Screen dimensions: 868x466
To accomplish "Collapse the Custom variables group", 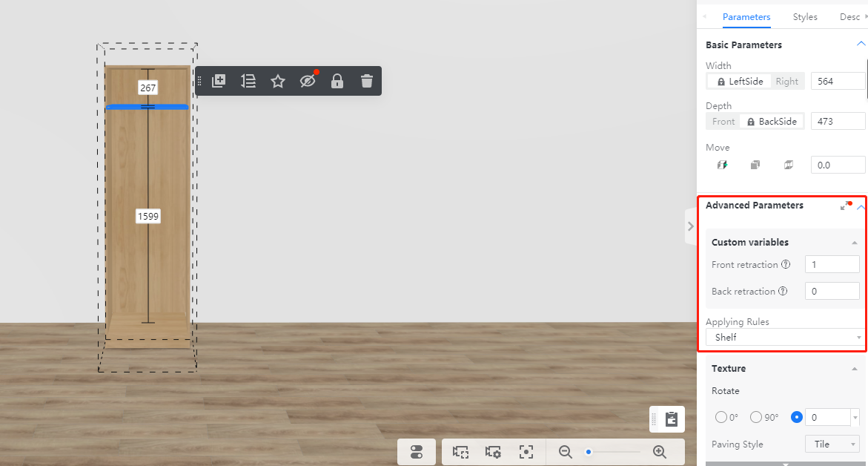I will click(854, 243).
